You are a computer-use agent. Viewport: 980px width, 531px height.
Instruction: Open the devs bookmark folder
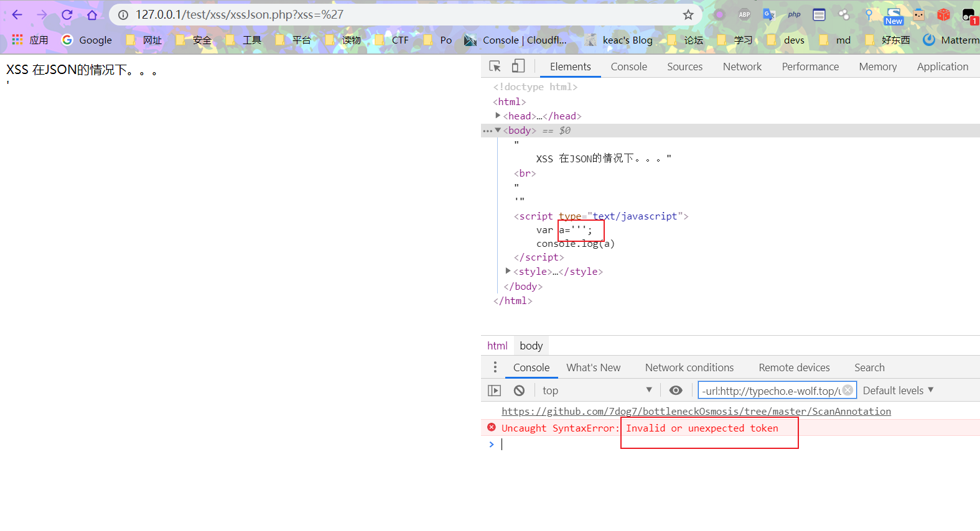click(x=786, y=40)
